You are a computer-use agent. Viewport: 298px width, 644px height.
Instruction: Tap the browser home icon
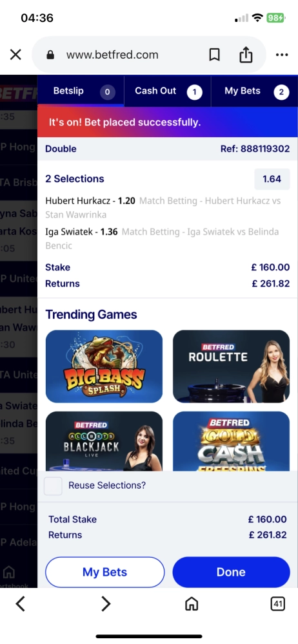click(x=192, y=604)
